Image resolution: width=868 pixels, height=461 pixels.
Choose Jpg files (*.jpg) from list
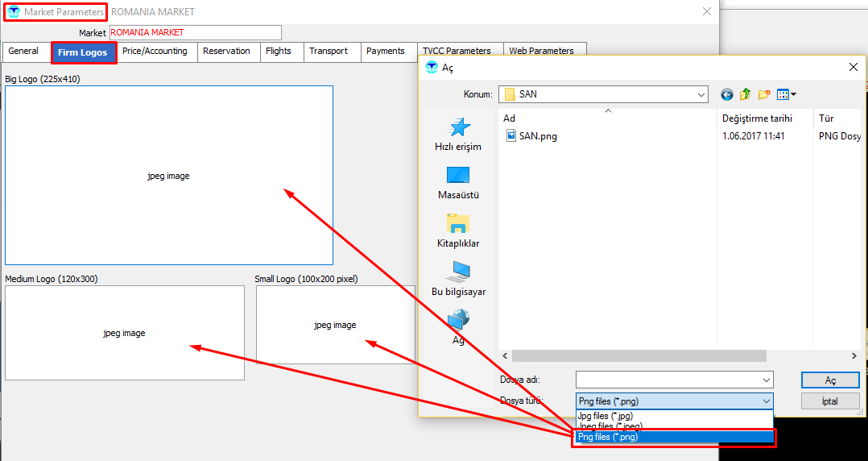(x=606, y=416)
